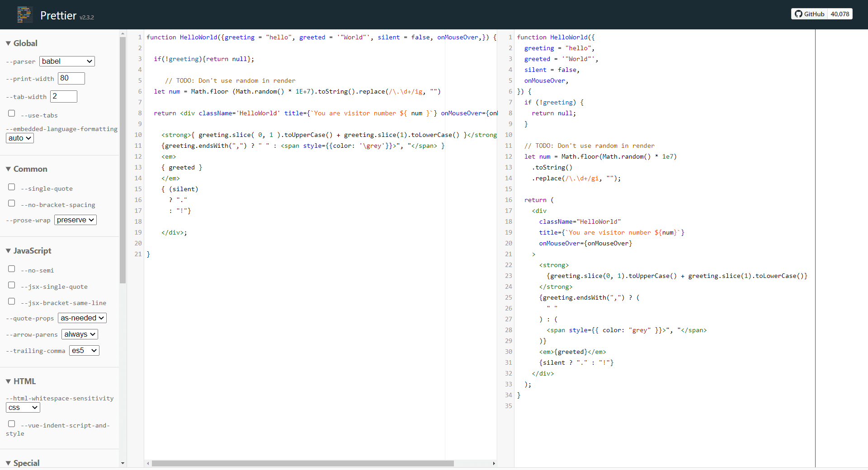Viewport: 868px width, 470px height.
Task: Click the 40,078 GitHub star count
Action: (840, 14)
